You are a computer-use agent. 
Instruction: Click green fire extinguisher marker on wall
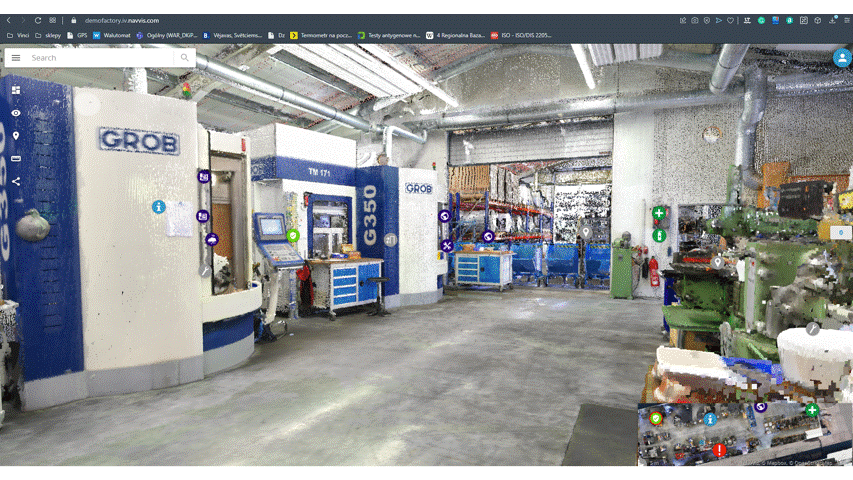[659, 236]
